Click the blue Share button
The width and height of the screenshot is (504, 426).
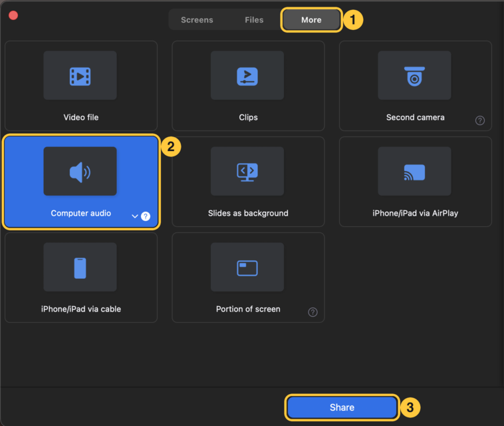tap(342, 407)
